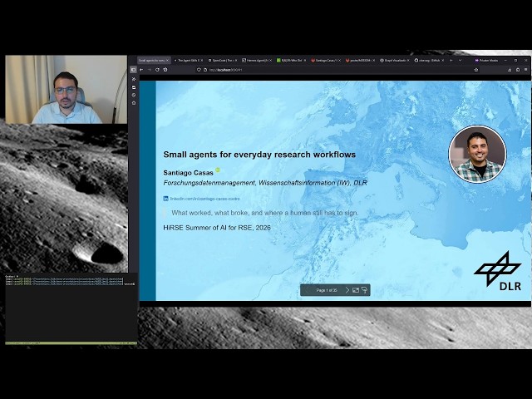The height and width of the screenshot is (399, 532).
Task: Bookmark this page with the star icon
Action: point(476,70)
